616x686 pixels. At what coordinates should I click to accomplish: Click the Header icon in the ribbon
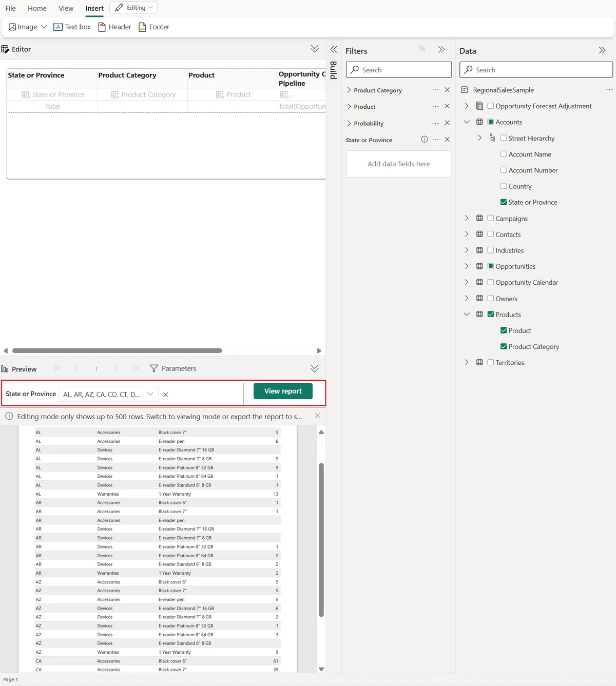coord(102,27)
